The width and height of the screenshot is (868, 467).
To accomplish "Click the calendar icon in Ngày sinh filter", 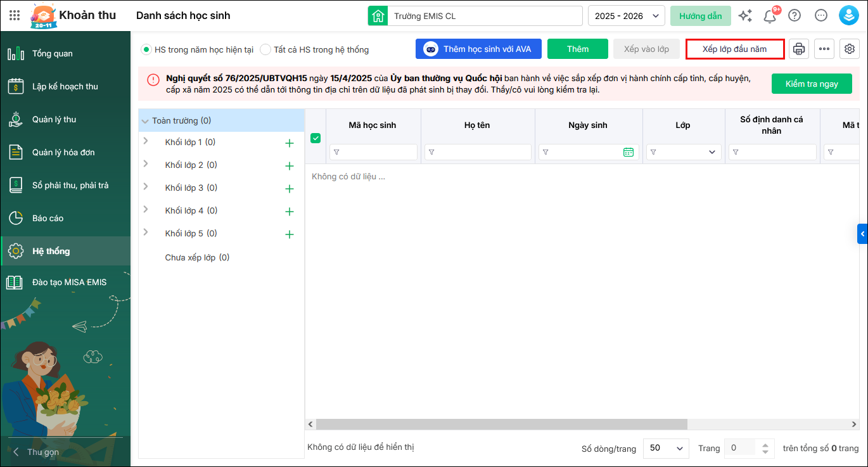I will pos(628,152).
